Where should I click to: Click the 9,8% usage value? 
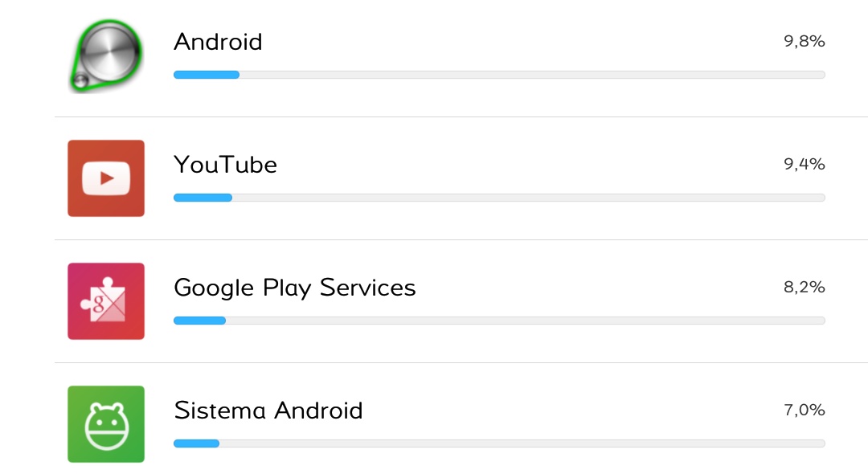click(804, 42)
